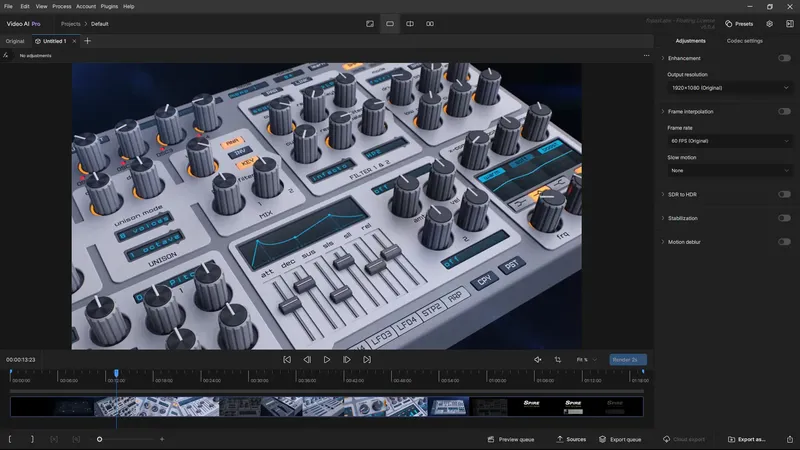Open the Output resolution dropdown
The height and width of the screenshot is (450, 800).
729,88
